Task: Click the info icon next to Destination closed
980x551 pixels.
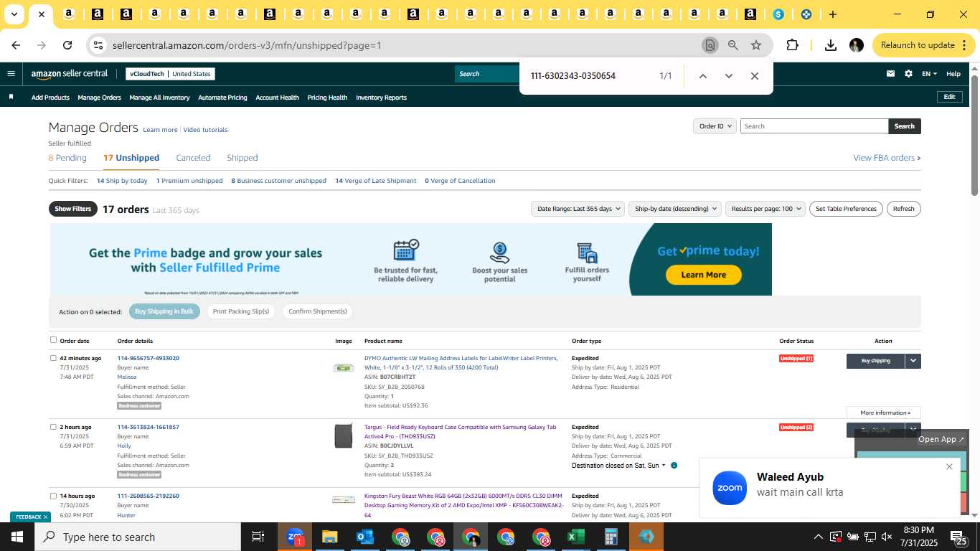Action: 674,466
